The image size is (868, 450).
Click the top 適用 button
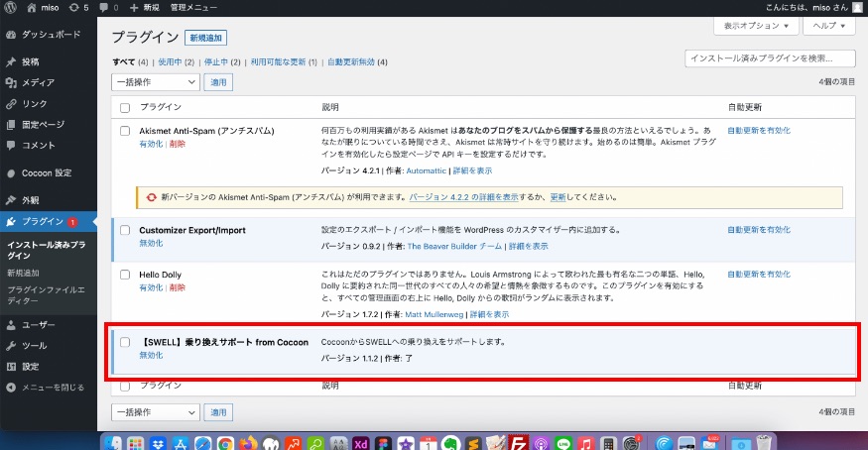[218, 82]
